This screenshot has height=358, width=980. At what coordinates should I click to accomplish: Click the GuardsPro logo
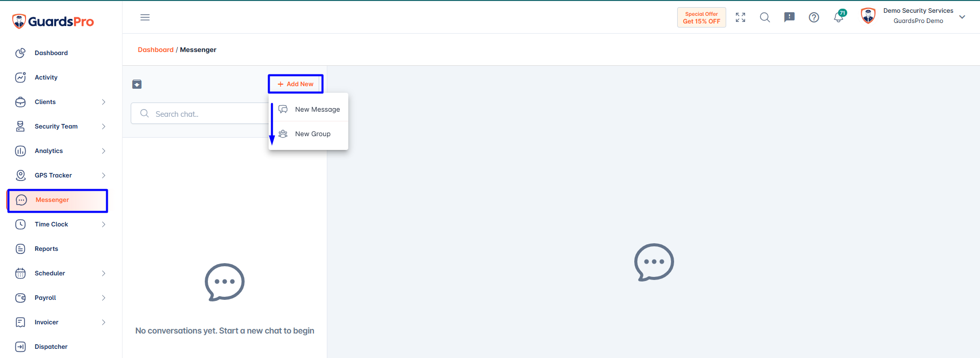click(x=53, y=21)
